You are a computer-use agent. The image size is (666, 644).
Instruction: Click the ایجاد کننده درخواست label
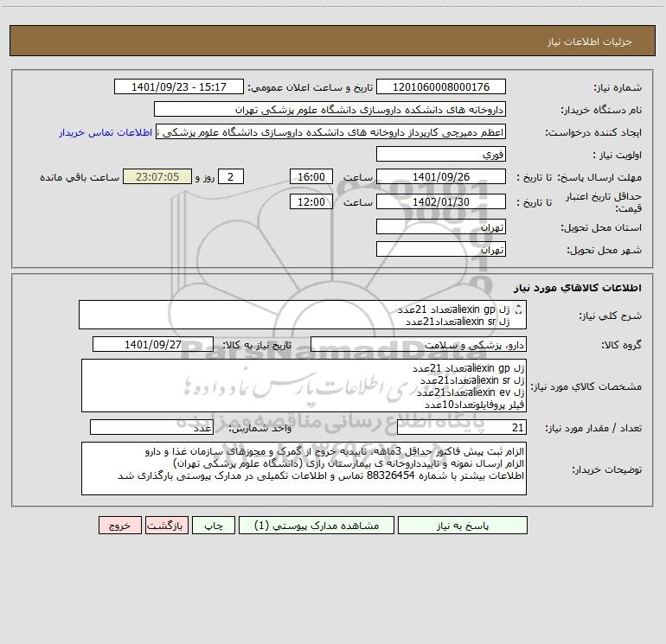click(x=593, y=132)
